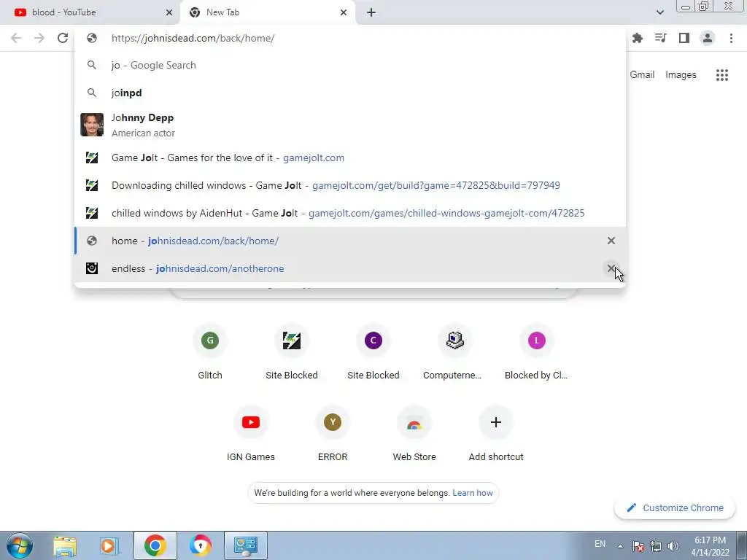Image resolution: width=747 pixels, height=560 pixels.
Task: Click the address bar URL text
Action: [193, 38]
